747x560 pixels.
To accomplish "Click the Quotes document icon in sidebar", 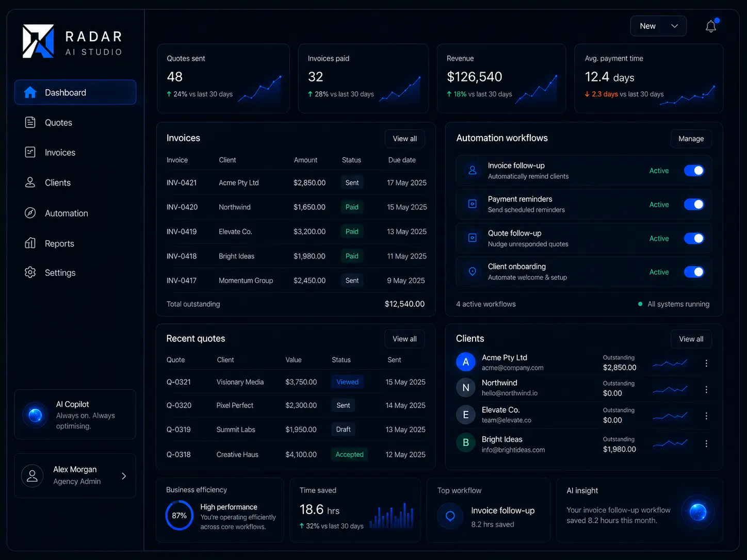I will pos(30,122).
